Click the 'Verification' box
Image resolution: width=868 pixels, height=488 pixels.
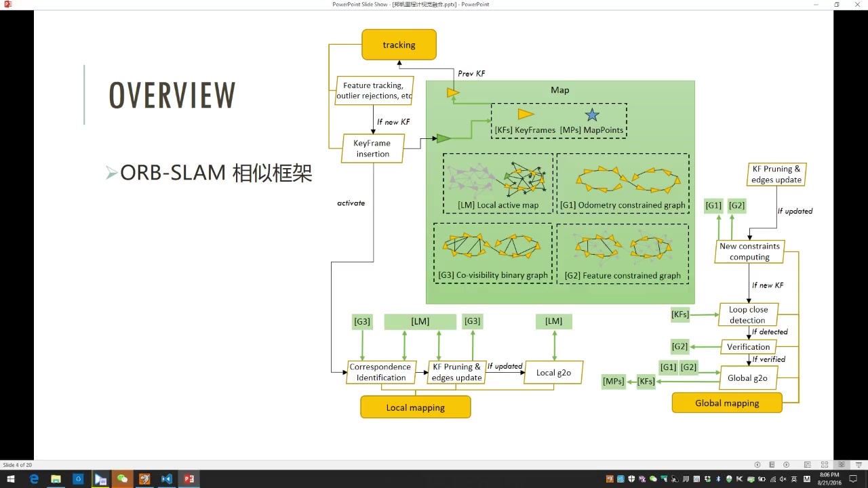[749, 347]
